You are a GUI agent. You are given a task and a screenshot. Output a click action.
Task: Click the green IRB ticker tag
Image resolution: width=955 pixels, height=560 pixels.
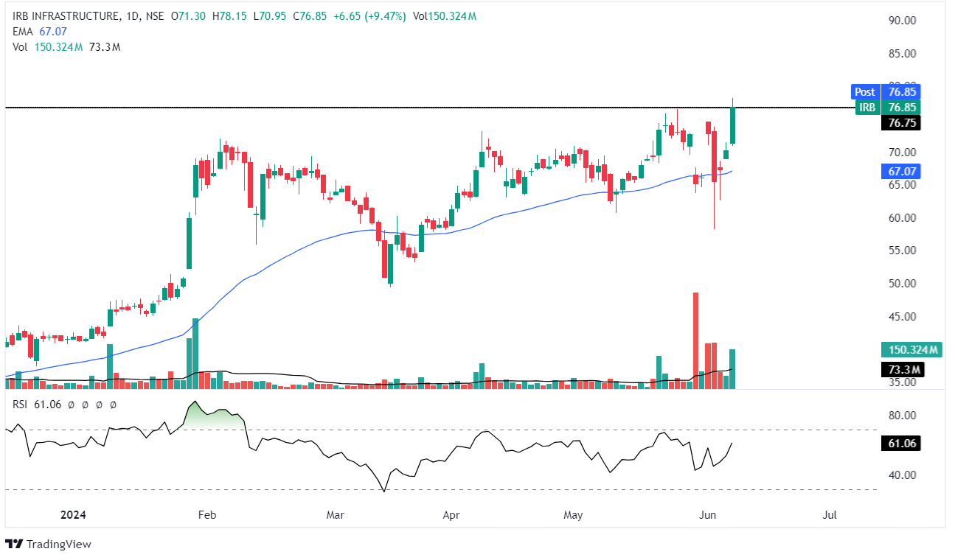point(867,108)
